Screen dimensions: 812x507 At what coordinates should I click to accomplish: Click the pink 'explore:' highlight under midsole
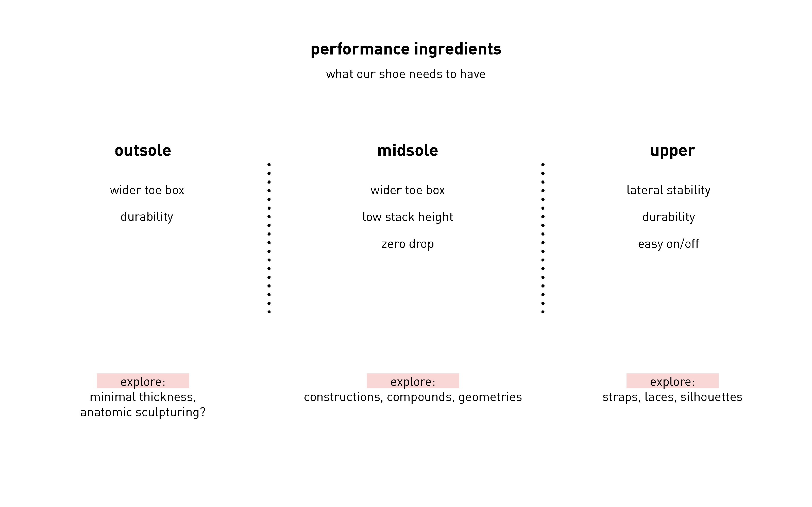(x=413, y=381)
